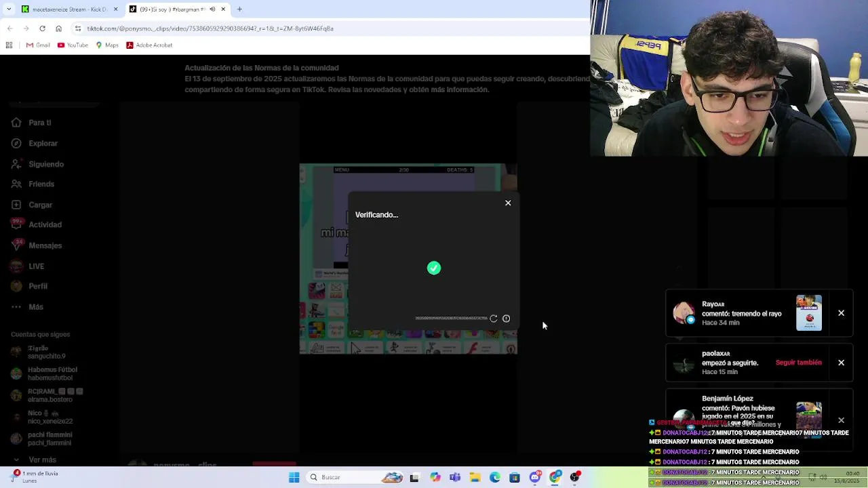Click the taskbar Buscar search box
The image size is (868, 488).
[356, 477]
